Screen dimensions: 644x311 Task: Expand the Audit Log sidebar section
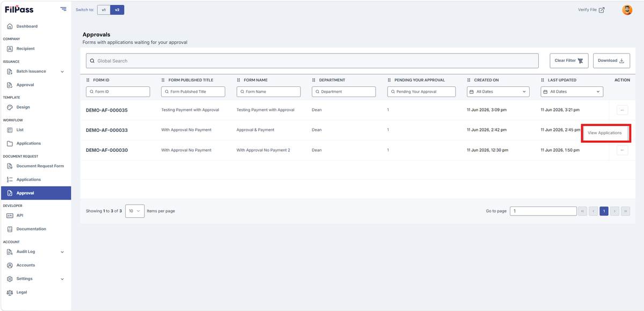tap(62, 251)
